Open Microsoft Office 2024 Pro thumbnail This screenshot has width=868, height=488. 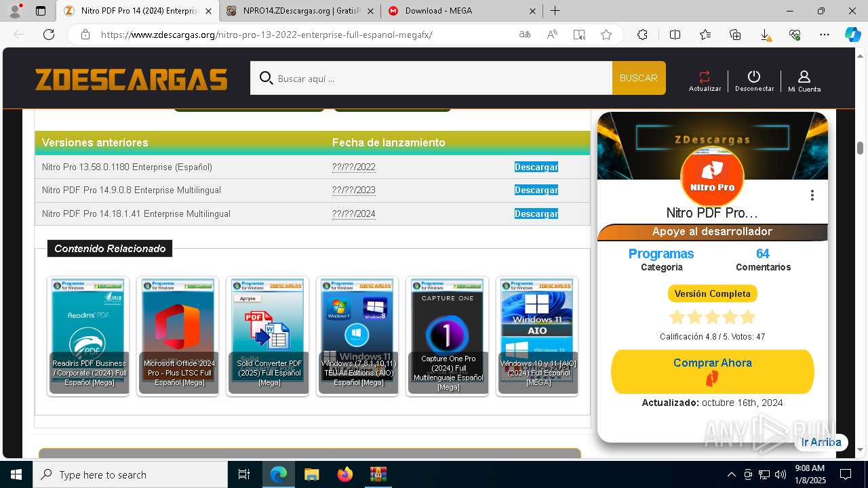[x=178, y=335]
